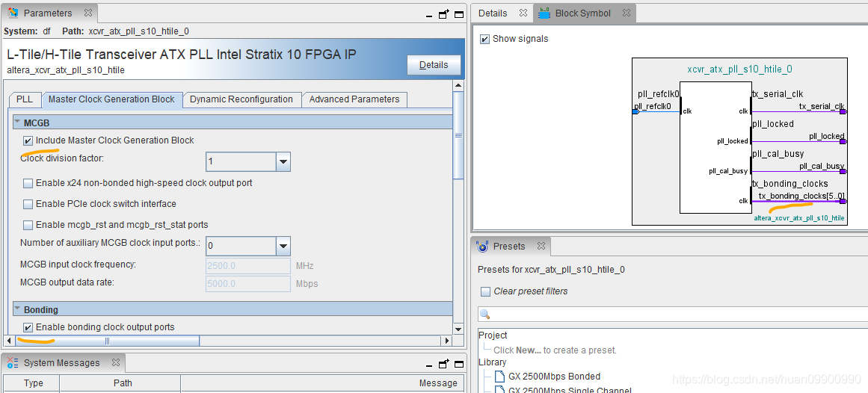Viewport: 868px width, 393px height.
Task: Detach the System Messages panel
Action: click(x=444, y=364)
